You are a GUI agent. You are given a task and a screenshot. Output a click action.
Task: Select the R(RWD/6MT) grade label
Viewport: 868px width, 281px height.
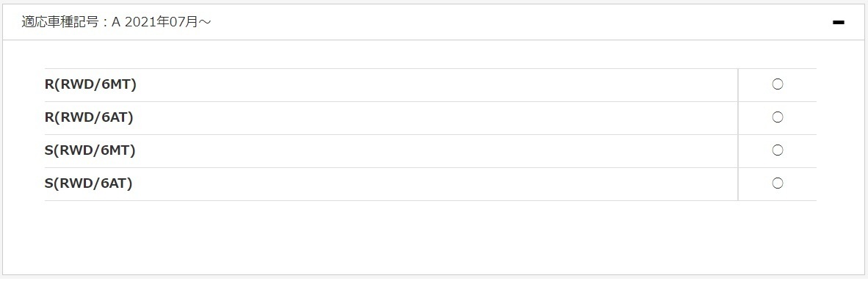(90, 84)
